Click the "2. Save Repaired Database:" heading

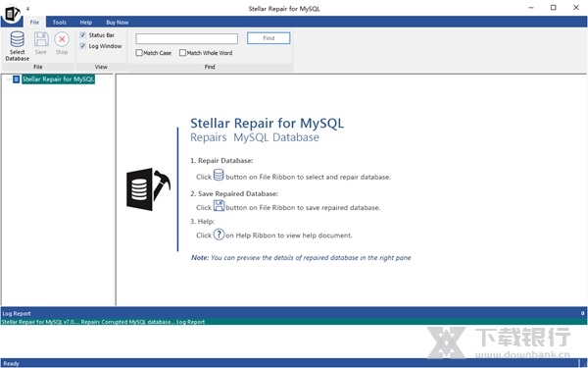234,193
